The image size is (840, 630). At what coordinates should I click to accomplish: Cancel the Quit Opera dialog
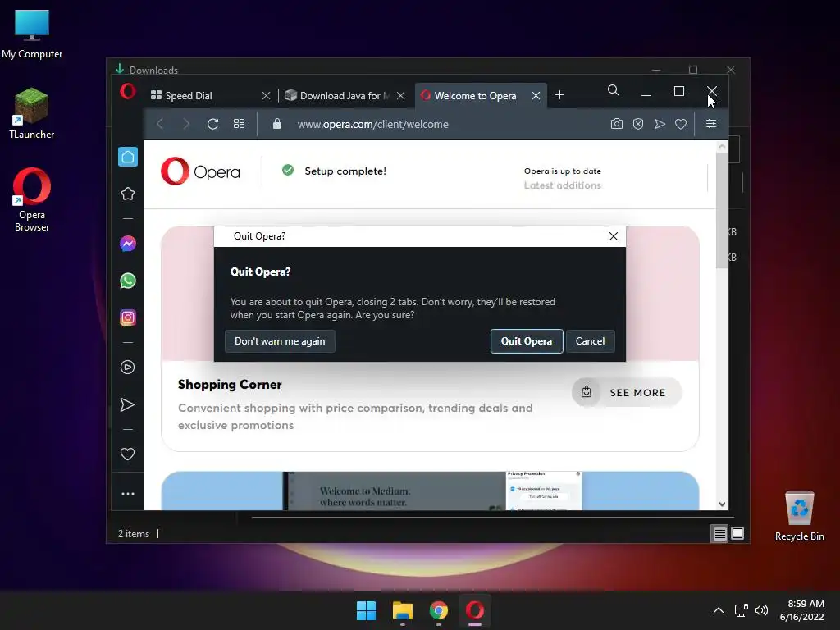tap(591, 341)
